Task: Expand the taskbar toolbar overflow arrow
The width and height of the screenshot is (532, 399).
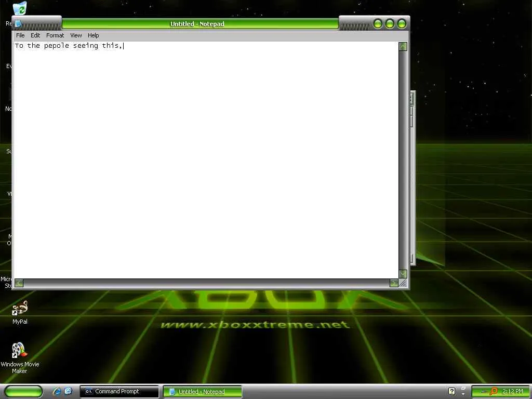Action: pyautogui.click(x=463, y=394)
